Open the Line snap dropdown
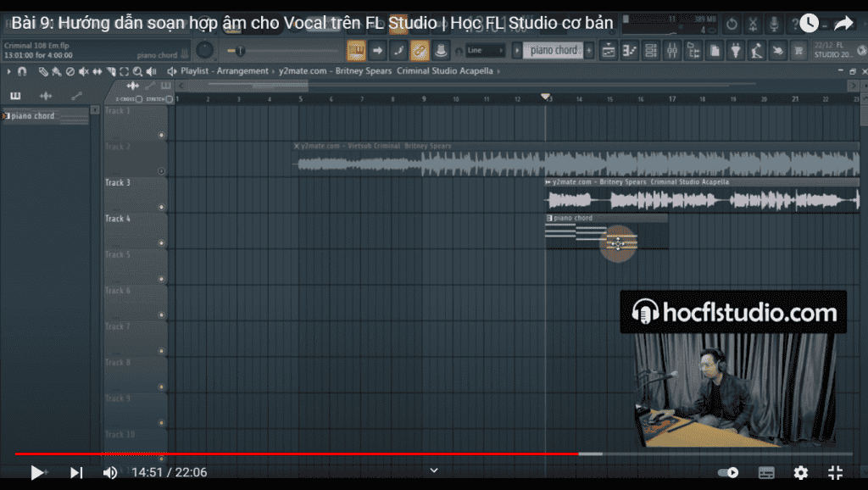 (x=485, y=50)
